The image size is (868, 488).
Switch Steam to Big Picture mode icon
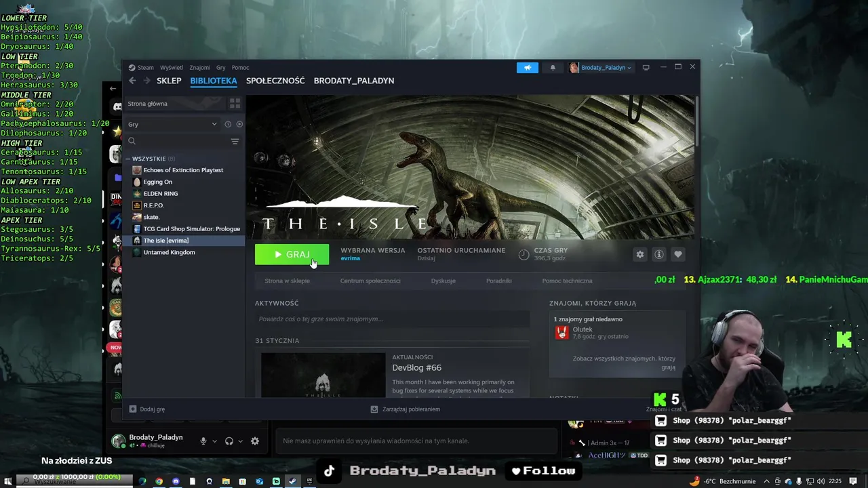pos(646,68)
